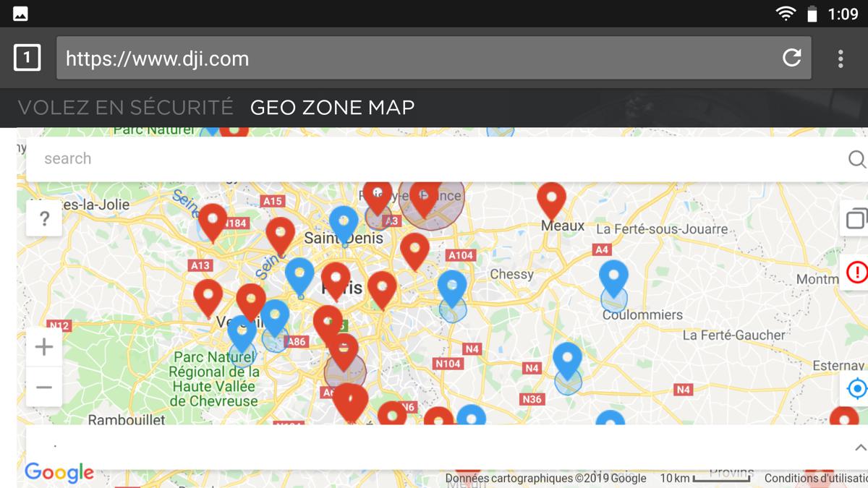Open the red warning alert icon
868x488 pixels.
(x=856, y=273)
